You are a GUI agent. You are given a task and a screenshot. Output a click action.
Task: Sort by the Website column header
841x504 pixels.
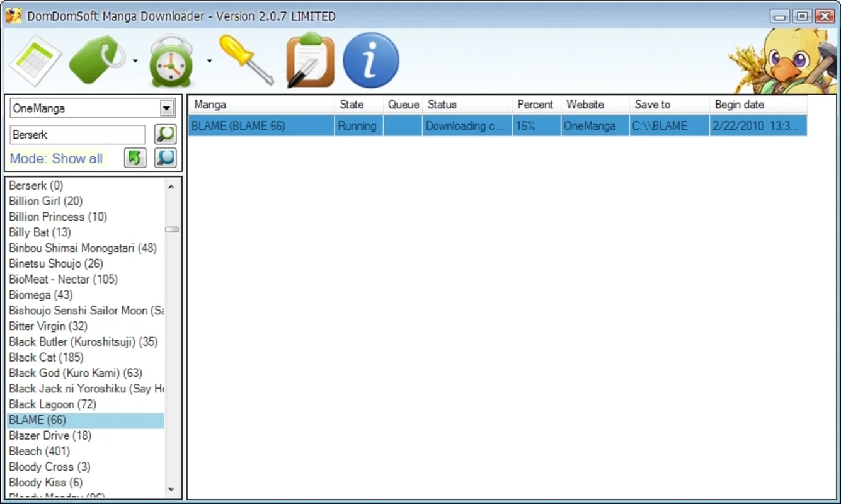595,105
